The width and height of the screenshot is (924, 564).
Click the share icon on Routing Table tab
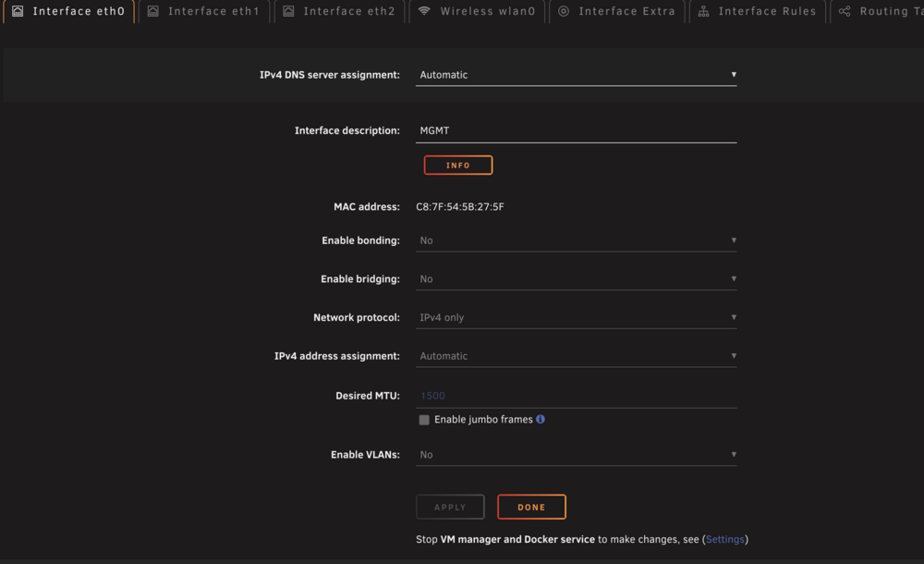click(845, 11)
